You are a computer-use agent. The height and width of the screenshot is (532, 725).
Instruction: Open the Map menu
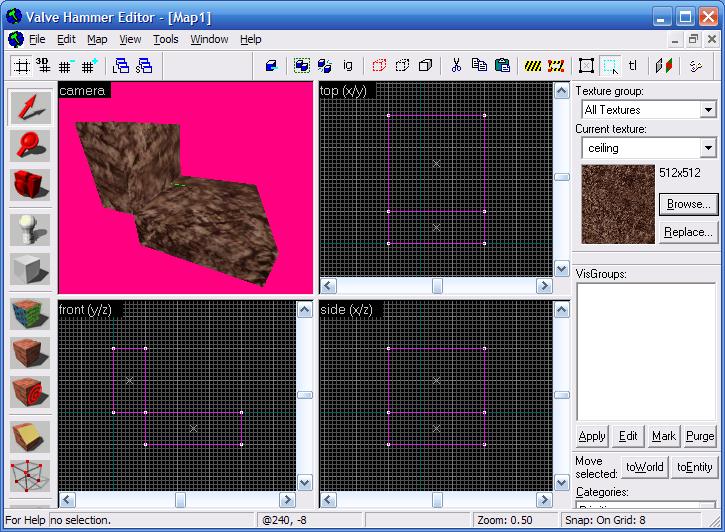coord(97,39)
